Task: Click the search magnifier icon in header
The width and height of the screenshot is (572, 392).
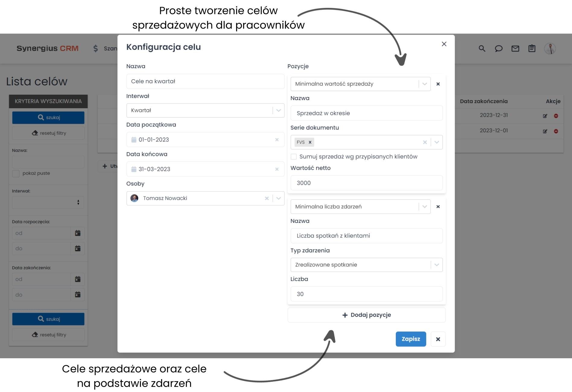Action: click(482, 49)
